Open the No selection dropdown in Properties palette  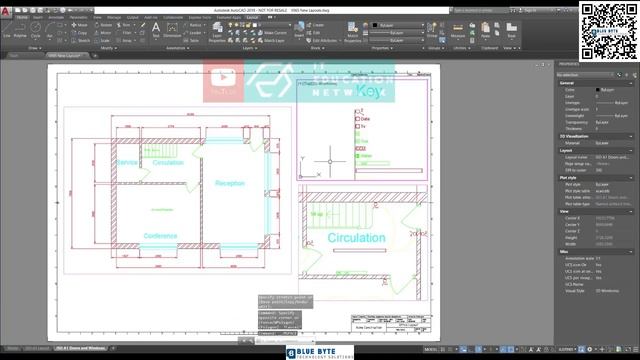(x=585, y=75)
